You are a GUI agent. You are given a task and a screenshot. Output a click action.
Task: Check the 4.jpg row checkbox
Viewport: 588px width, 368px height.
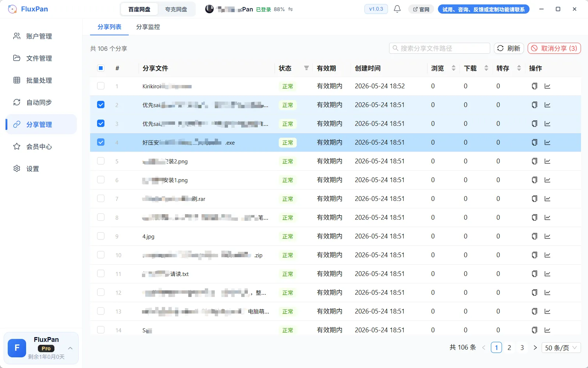pyautogui.click(x=101, y=236)
